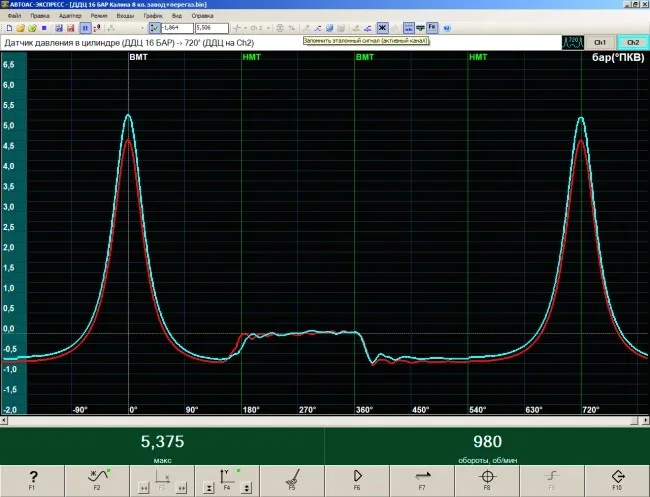Click the F5 brush clear button
Viewport: 650px width, 497px height.
[x=292, y=481]
